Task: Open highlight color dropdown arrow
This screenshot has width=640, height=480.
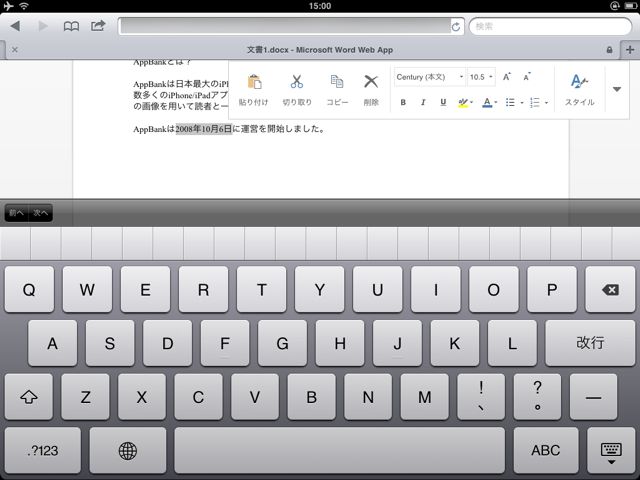Action: click(x=471, y=102)
